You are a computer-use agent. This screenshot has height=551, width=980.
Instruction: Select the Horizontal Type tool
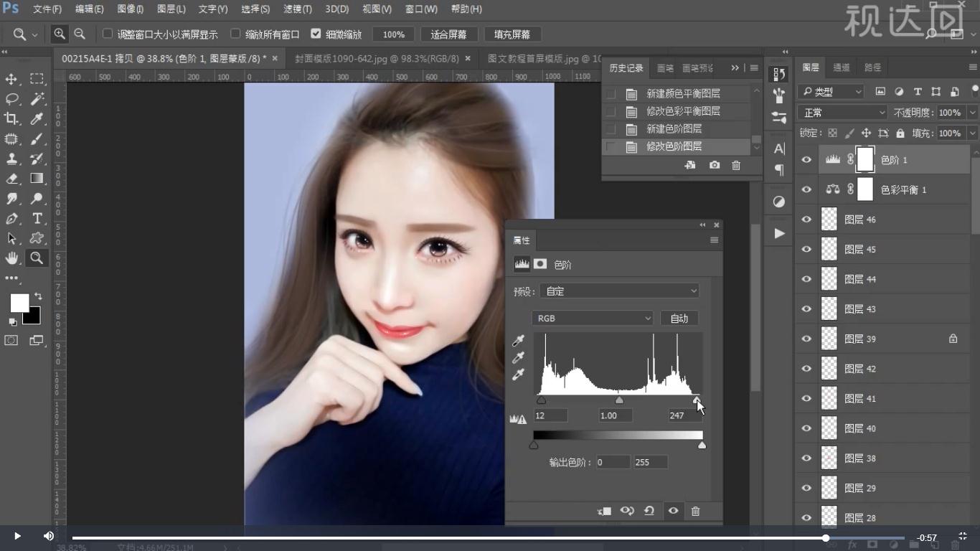(x=37, y=219)
